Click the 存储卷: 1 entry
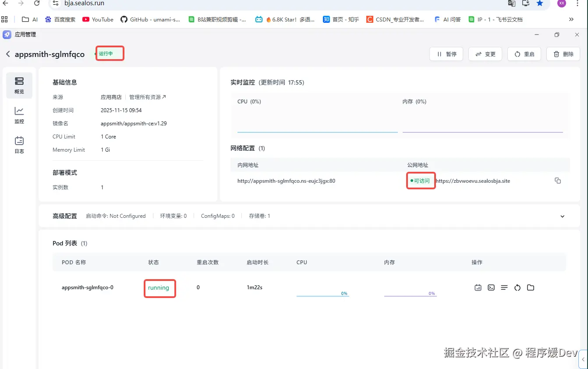Image resolution: width=588 pixels, height=369 pixels. point(259,216)
